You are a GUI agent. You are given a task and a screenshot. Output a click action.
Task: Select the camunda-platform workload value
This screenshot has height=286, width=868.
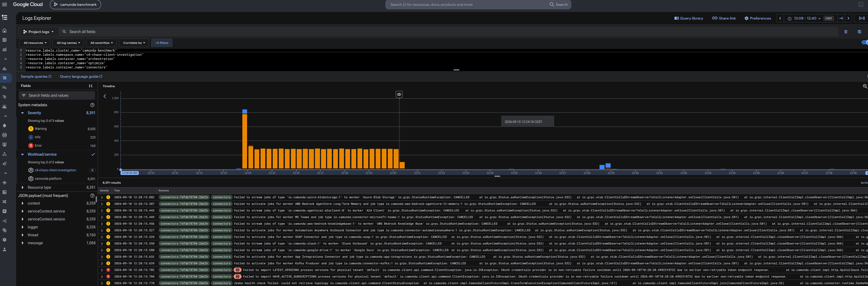(x=48, y=179)
